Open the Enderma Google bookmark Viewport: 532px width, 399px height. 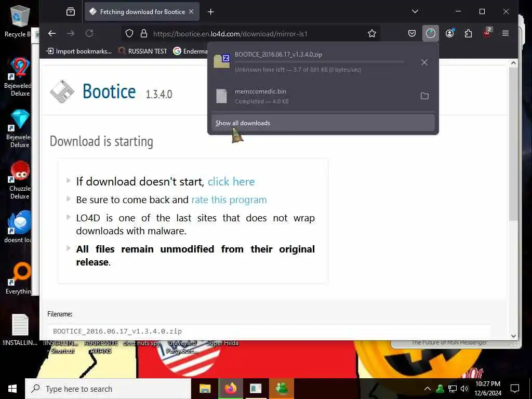click(x=190, y=51)
